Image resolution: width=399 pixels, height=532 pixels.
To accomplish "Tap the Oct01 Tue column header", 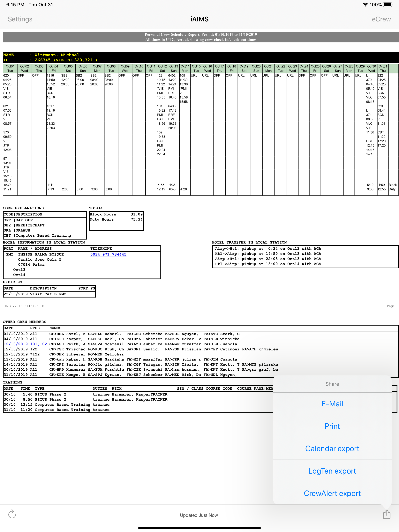I will [10, 69].
